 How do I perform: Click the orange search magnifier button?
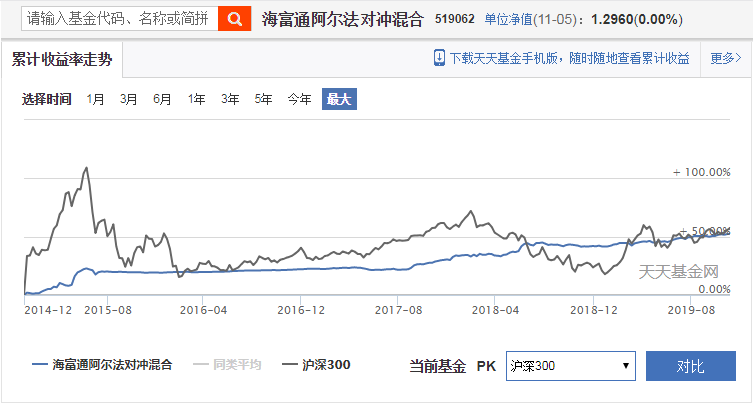click(234, 19)
